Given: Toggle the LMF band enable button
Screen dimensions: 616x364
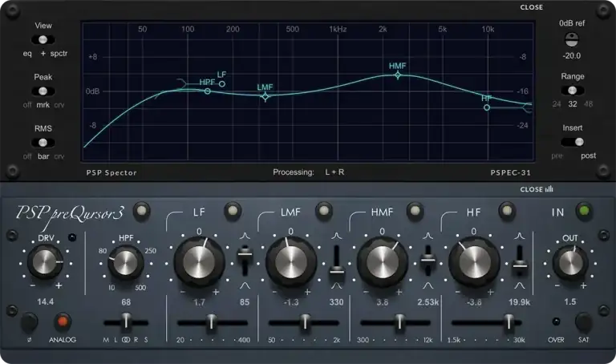Looking at the screenshot, I should [324, 211].
